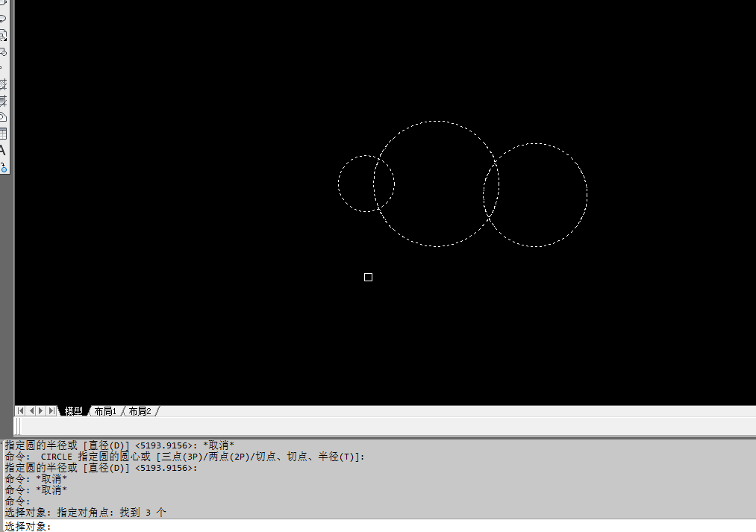The height and width of the screenshot is (532, 756).
Task: Choose the Make Block tool
Action: pos(2,51)
